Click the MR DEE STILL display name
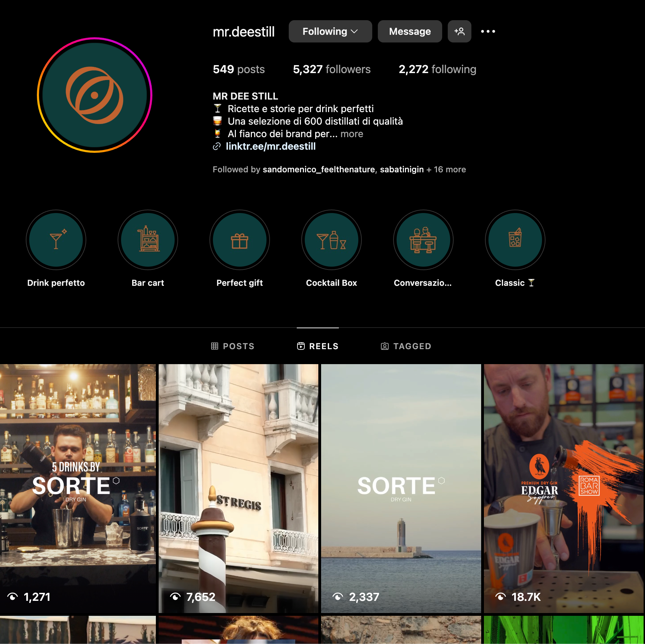 point(245,96)
